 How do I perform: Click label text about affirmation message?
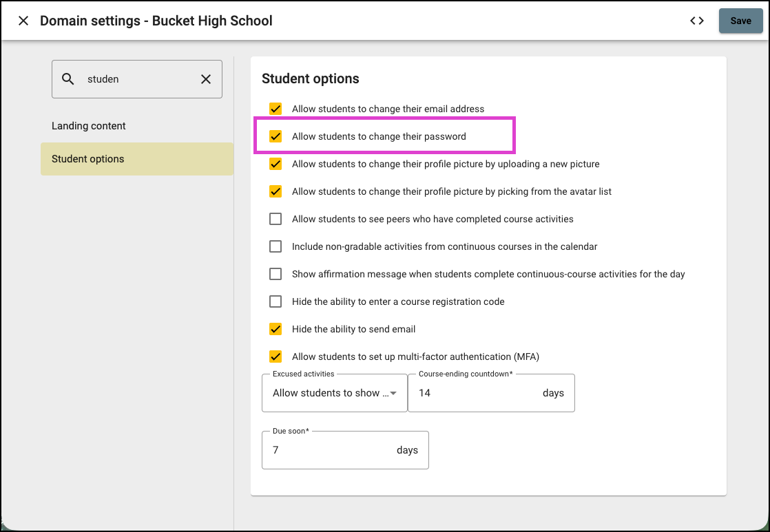(x=488, y=275)
